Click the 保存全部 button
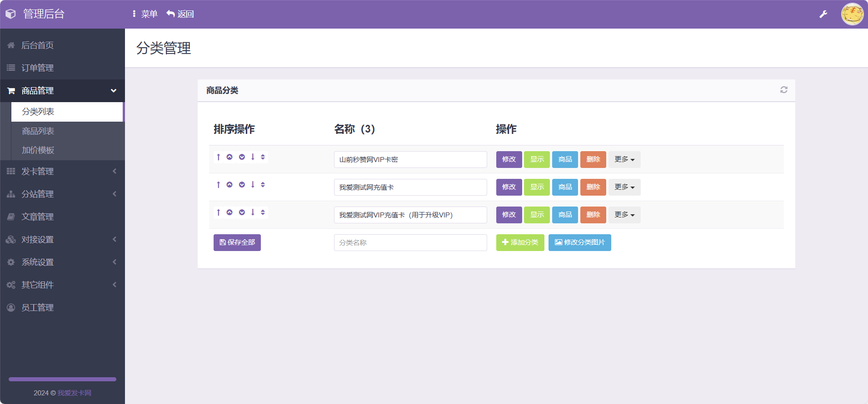 pos(237,242)
